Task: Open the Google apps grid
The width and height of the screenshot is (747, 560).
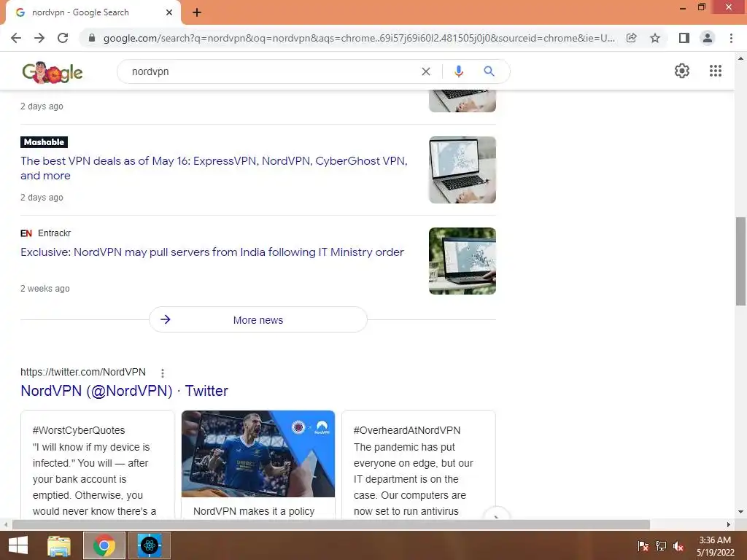Action: coord(715,71)
